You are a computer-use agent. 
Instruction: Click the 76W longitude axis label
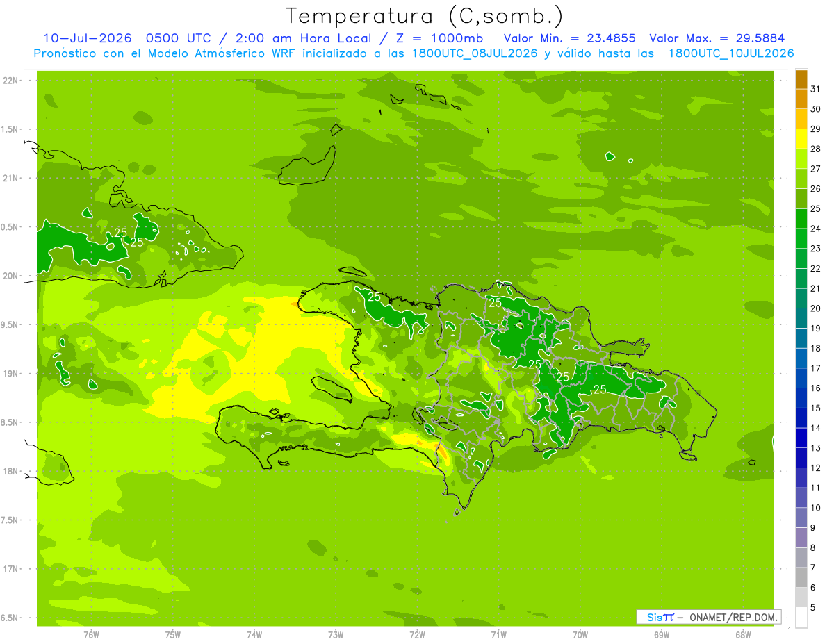click(x=91, y=634)
